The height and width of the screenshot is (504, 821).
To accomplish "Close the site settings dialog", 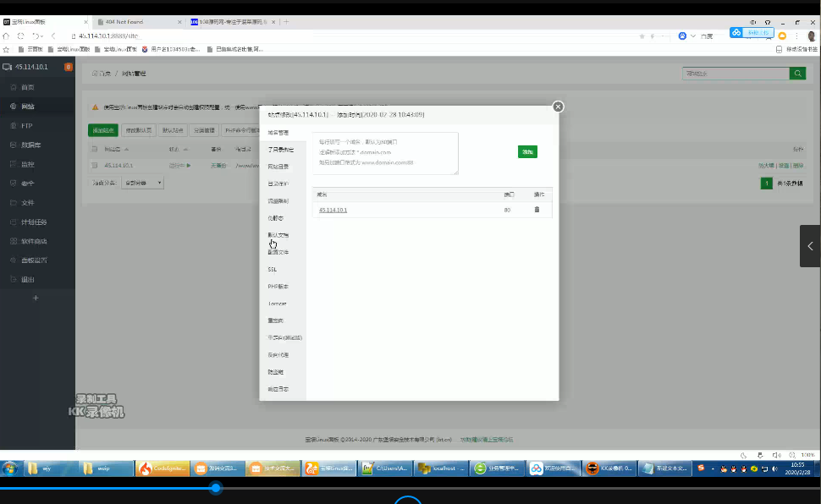I will [x=558, y=107].
